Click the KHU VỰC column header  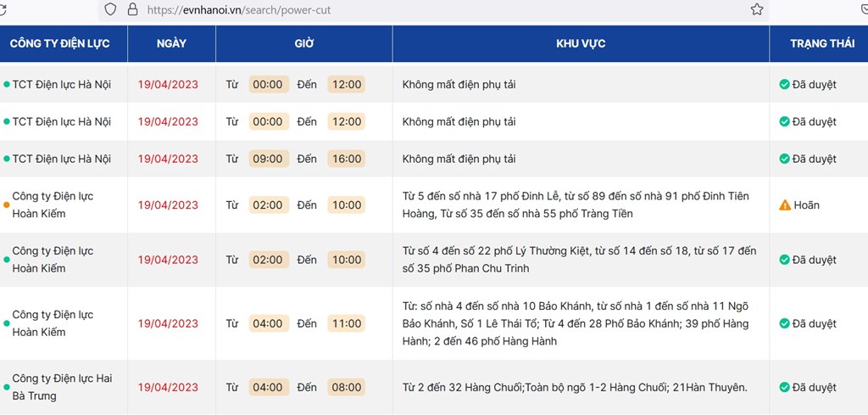pyautogui.click(x=581, y=44)
